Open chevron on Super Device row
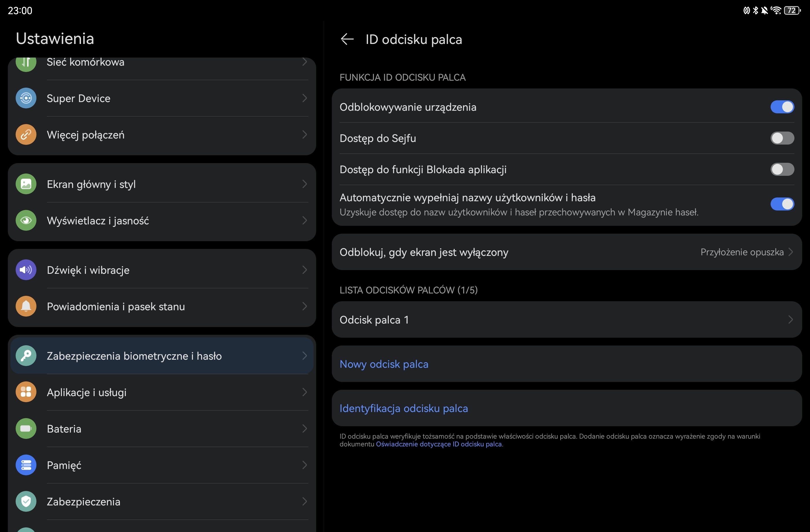810x532 pixels. point(305,98)
